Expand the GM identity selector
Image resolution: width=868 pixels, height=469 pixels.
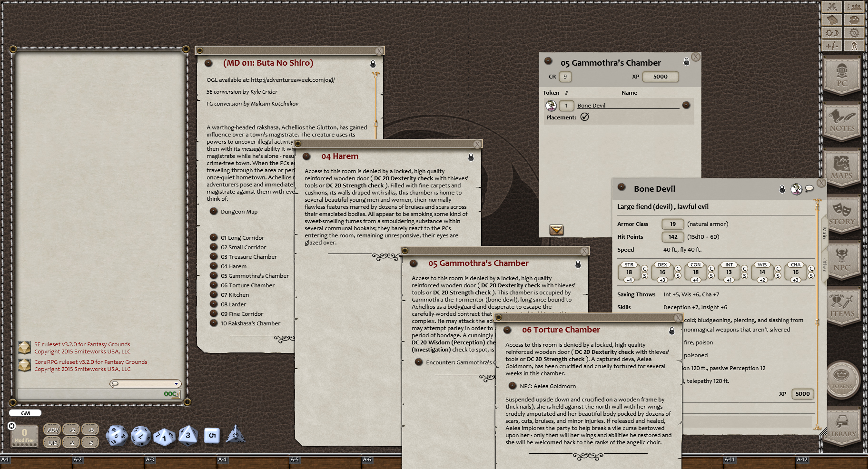(25, 413)
